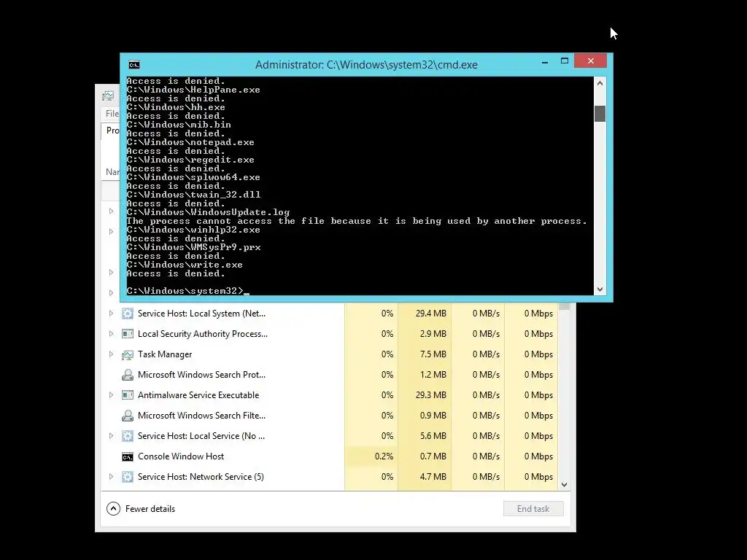Expand Local Security Authority Process row
747x560 pixels.
click(111, 334)
